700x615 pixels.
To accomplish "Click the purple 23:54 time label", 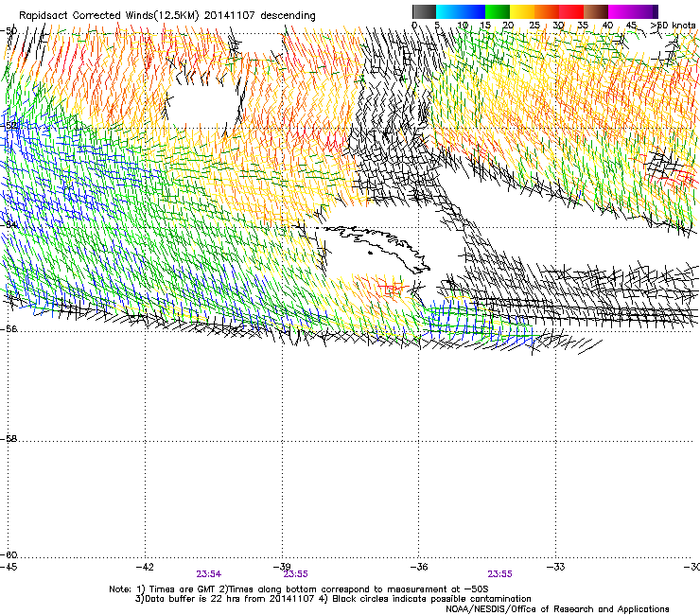I will (208, 574).
